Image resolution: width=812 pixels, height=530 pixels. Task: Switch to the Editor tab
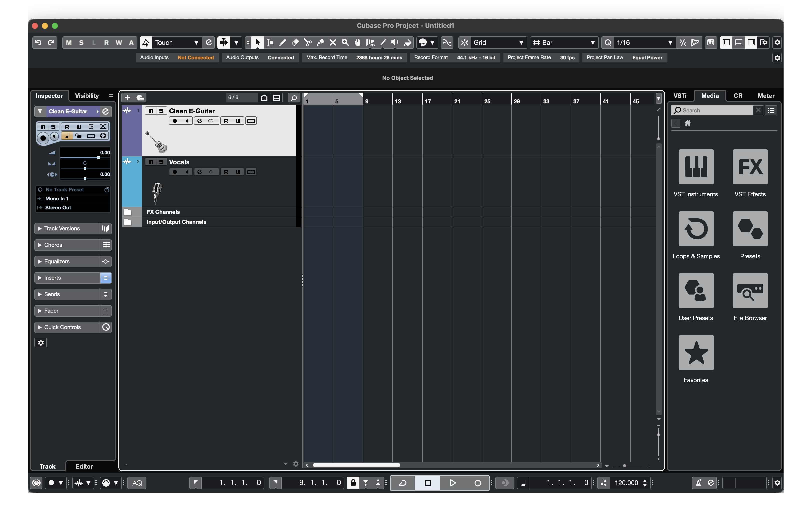84,466
